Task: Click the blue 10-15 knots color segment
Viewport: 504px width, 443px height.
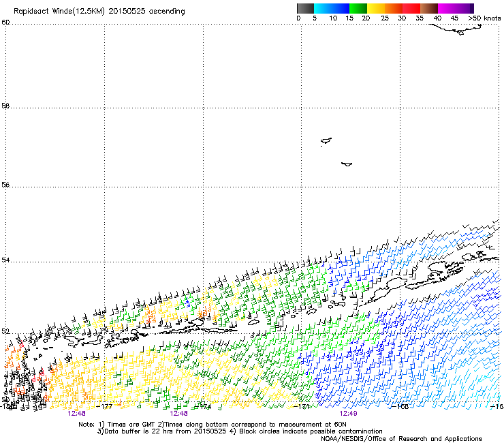Action: click(341, 8)
